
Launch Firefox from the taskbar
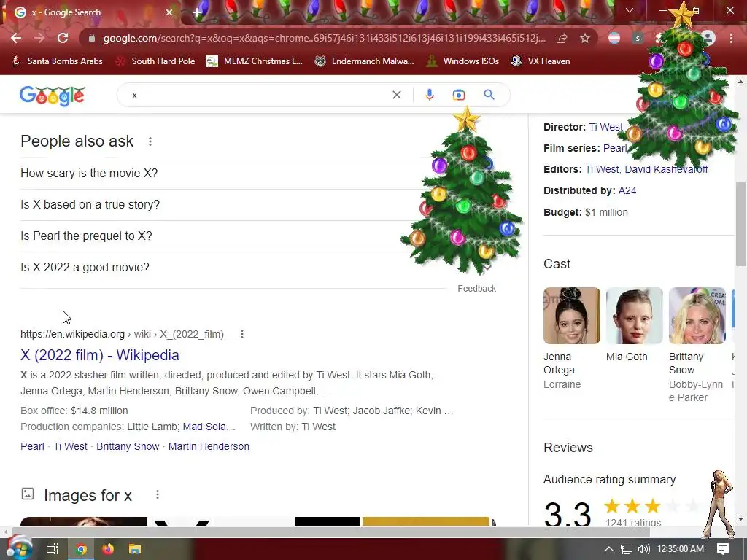pyautogui.click(x=108, y=549)
